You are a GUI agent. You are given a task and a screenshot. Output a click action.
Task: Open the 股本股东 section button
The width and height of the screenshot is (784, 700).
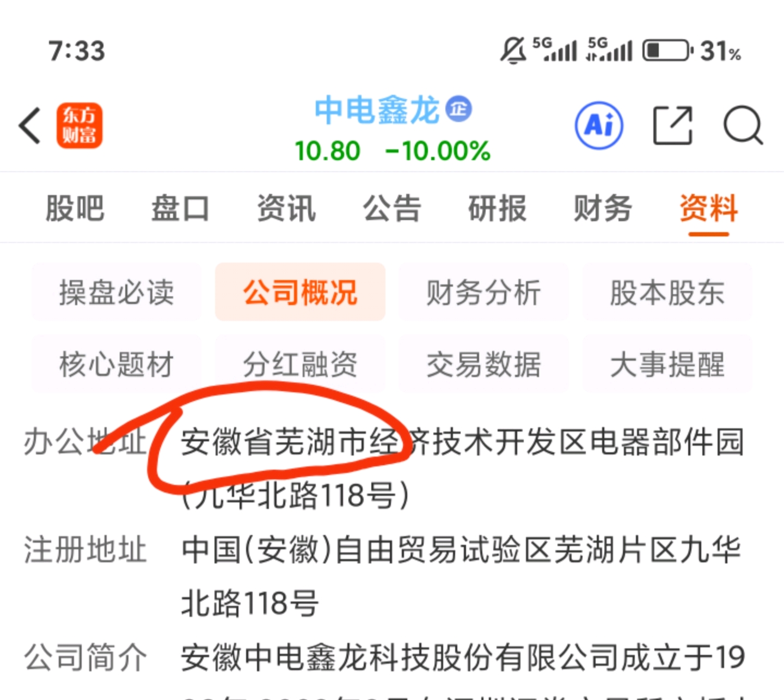tap(667, 292)
